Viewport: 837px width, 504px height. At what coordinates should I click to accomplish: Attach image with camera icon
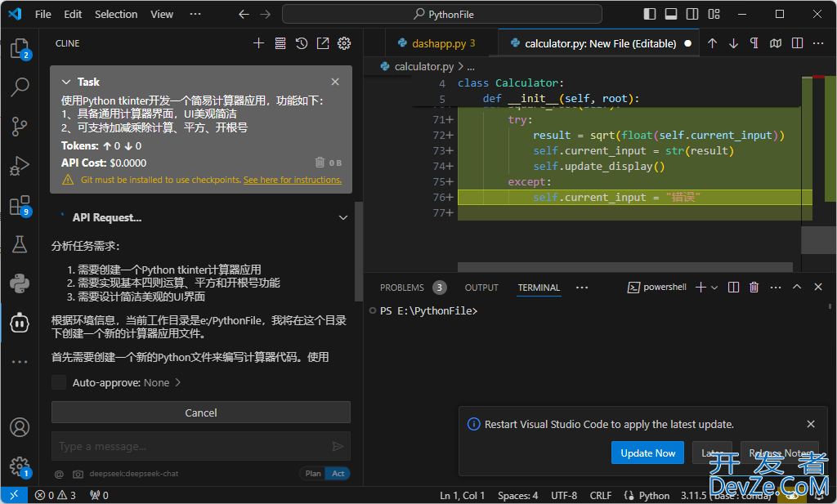click(78, 474)
